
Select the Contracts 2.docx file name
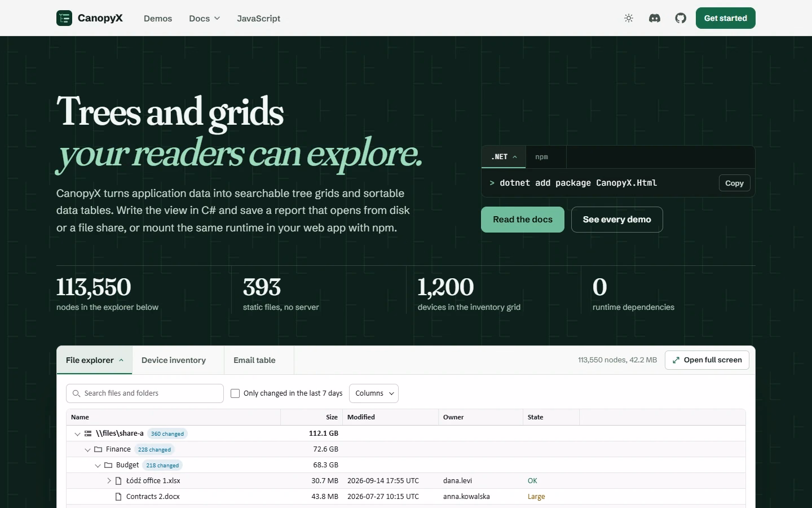153,497
